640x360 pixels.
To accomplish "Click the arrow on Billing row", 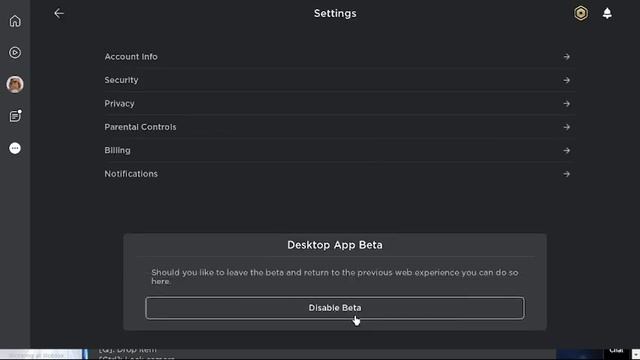I will (x=567, y=151).
